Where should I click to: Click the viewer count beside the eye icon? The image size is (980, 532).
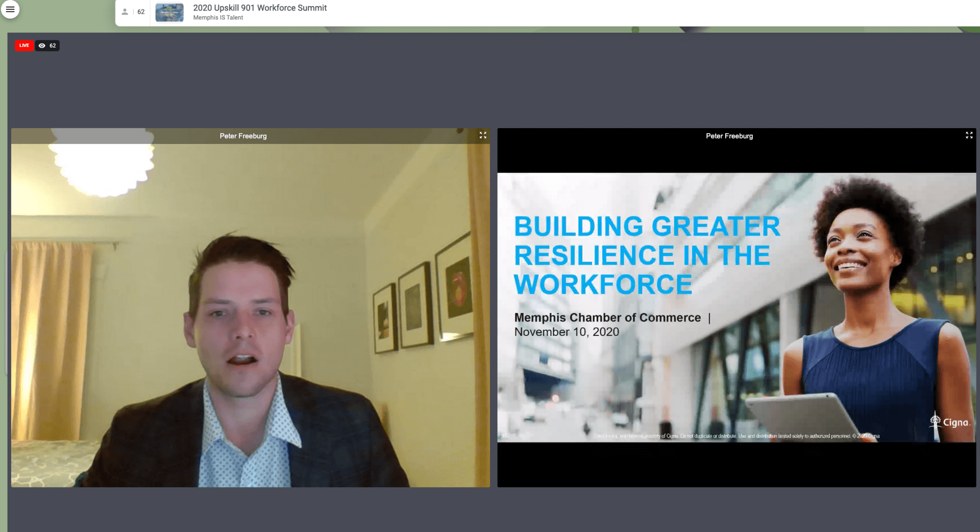click(53, 45)
